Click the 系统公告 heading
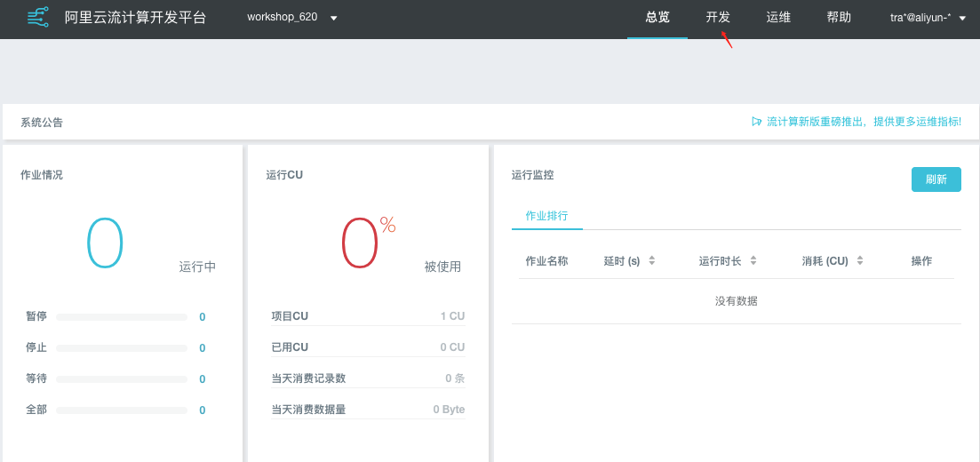The height and width of the screenshot is (462, 980). click(x=42, y=122)
